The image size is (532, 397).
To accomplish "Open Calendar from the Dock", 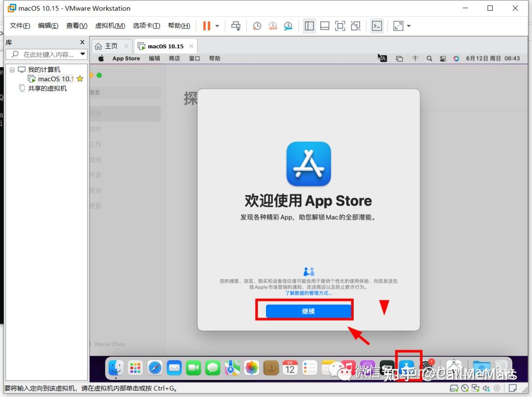I will [290, 368].
